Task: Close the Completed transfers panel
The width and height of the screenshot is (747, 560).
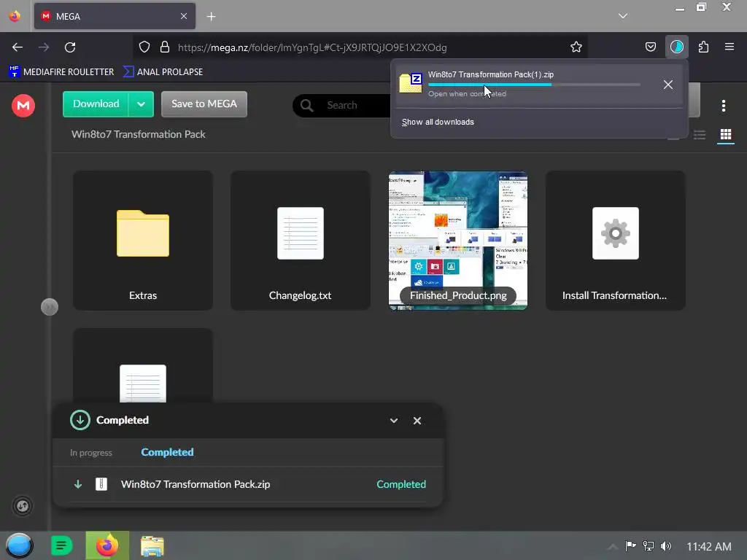Action: (x=417, y=421)
